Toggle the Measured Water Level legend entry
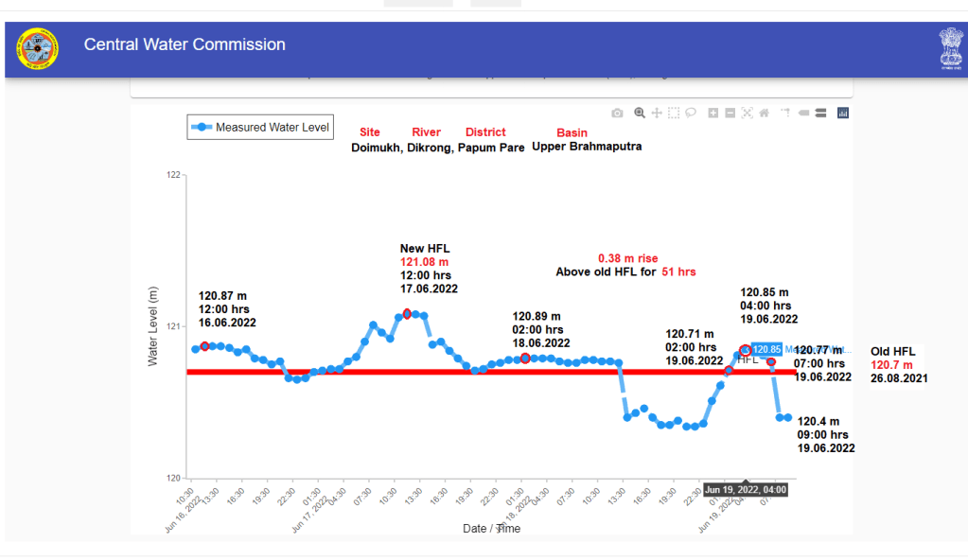The image size is (968, 560). click(260, 127)
